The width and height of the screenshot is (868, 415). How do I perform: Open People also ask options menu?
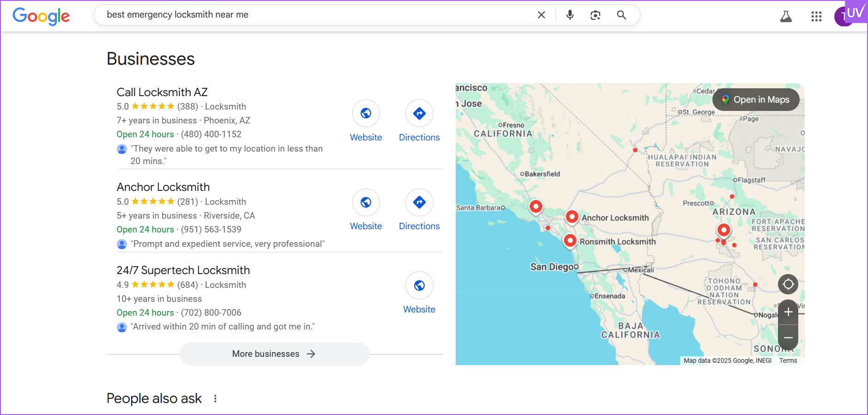coord(215,398)
